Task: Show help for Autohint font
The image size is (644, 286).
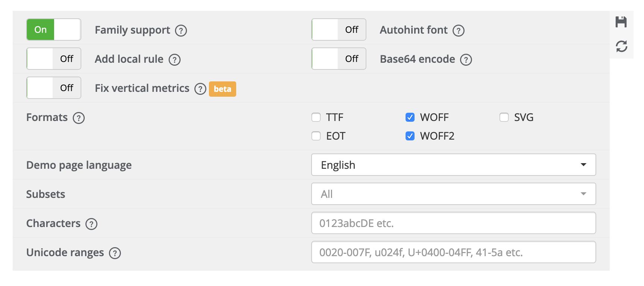Action: click(x=458, y=31)
